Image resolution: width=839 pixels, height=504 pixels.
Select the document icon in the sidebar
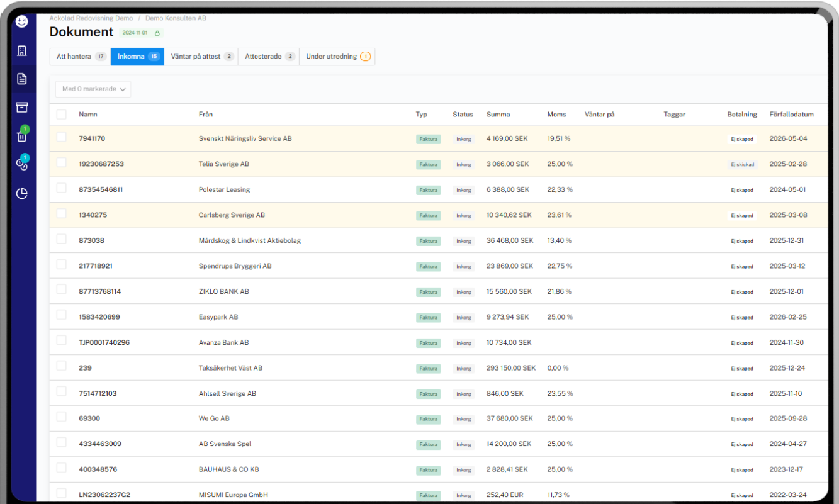coord(22,79)
